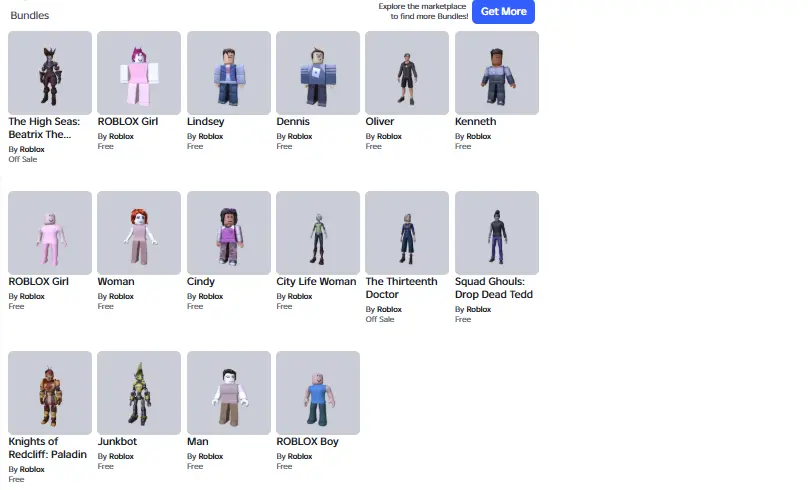Open the Man bundle thumbnail
Image resolution: width=808 pixels, height=490 pixels.
pos(229,393)
